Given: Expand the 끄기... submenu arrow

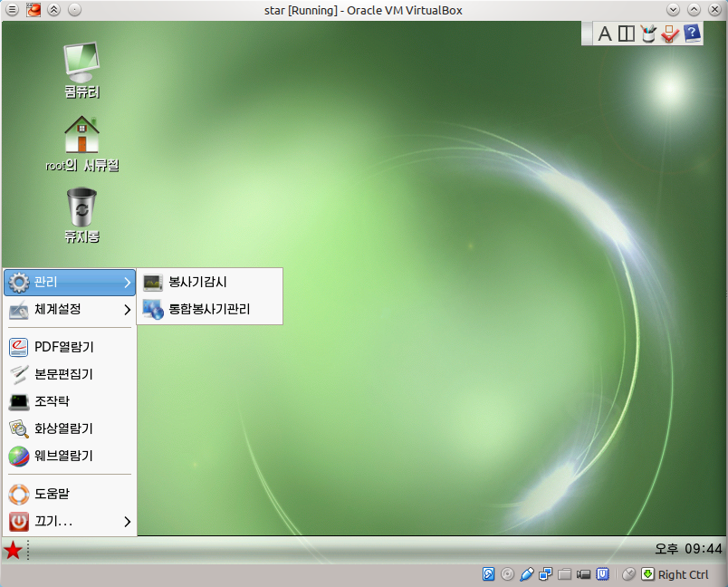Looking at the screenshot, I should (x=127, y=522).
